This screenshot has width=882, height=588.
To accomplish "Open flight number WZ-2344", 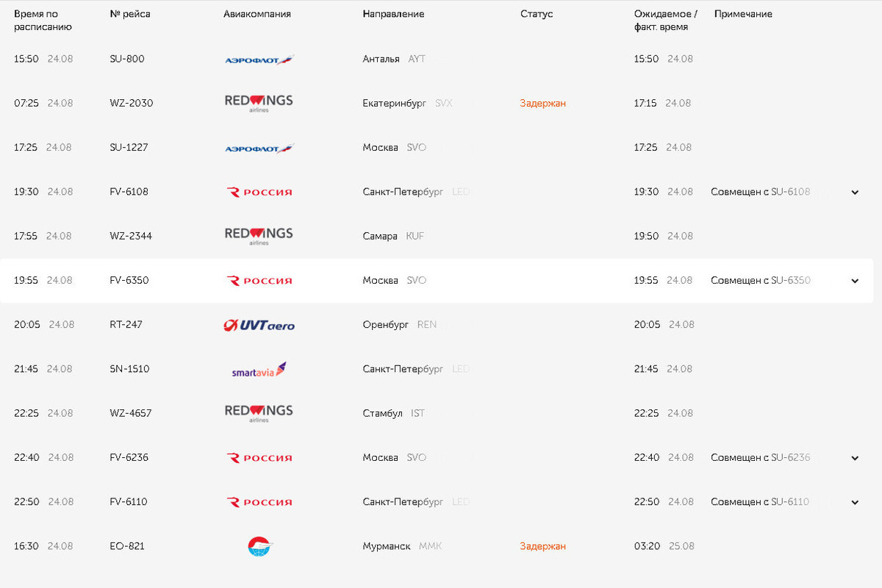I will point(131,236).
